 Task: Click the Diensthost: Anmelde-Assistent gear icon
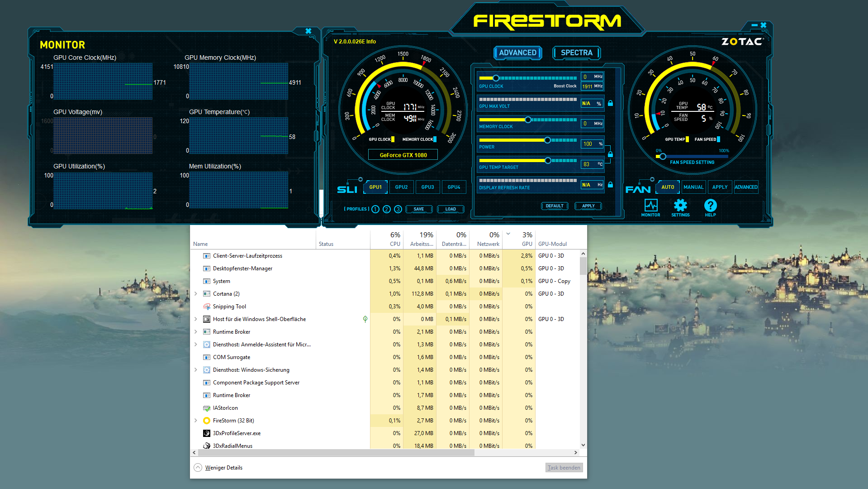(x=207, y=345)
